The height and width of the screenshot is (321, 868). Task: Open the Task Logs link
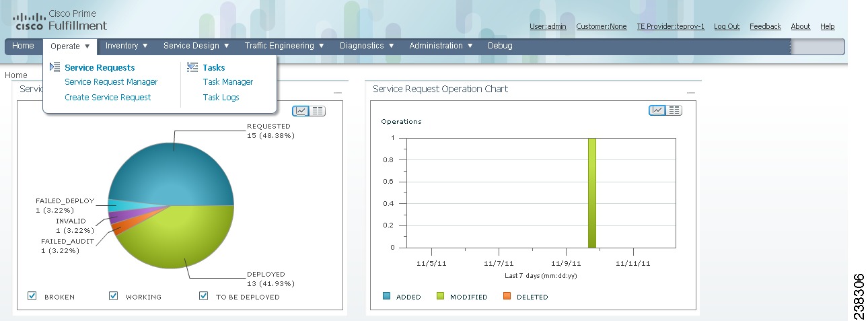tap(221, 98)
